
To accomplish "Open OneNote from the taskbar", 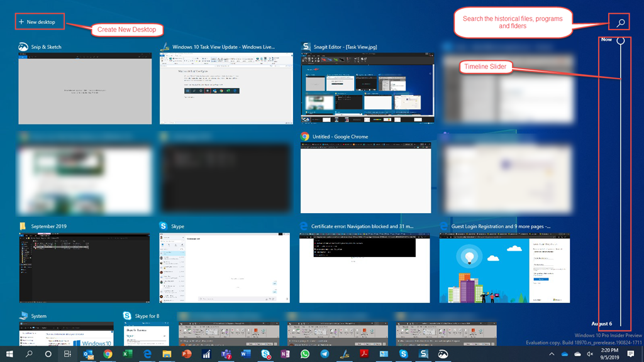I will tap(285, 353).
